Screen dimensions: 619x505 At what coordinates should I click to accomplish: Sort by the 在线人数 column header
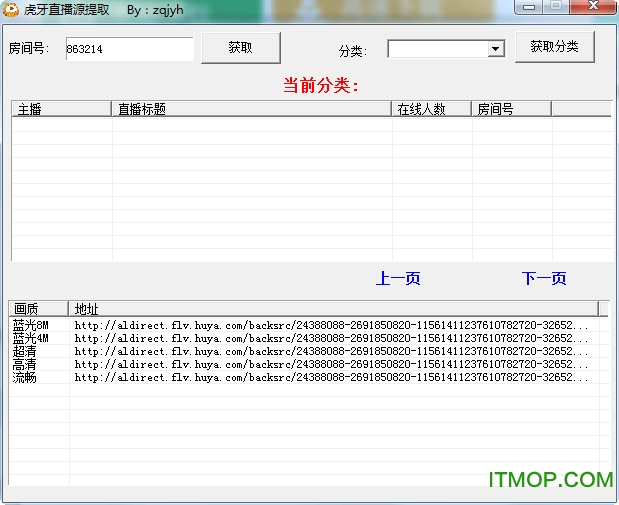[431, 109]
